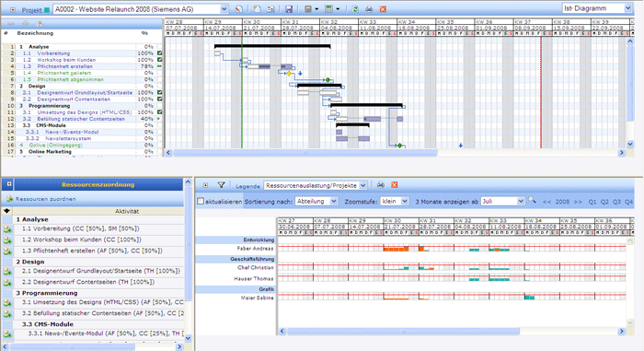Toggle the checkbox for 1.1 Vorbereitung

coord(159,53)
